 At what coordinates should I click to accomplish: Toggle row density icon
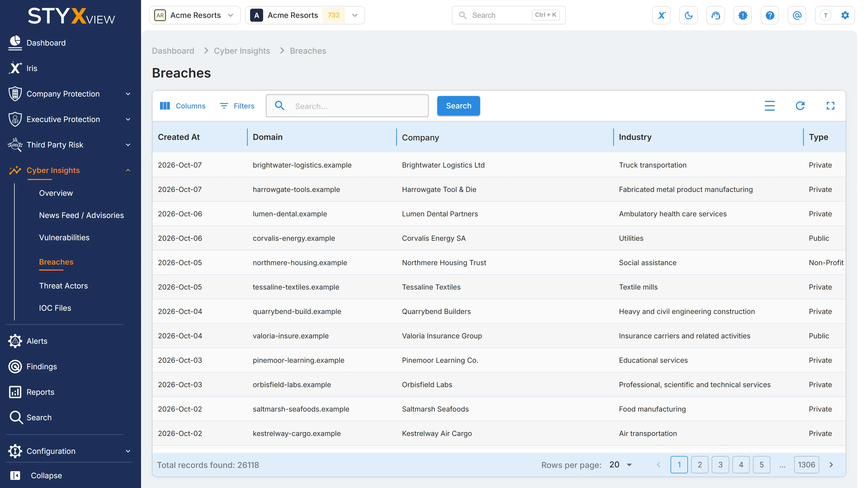click(770, 106)
